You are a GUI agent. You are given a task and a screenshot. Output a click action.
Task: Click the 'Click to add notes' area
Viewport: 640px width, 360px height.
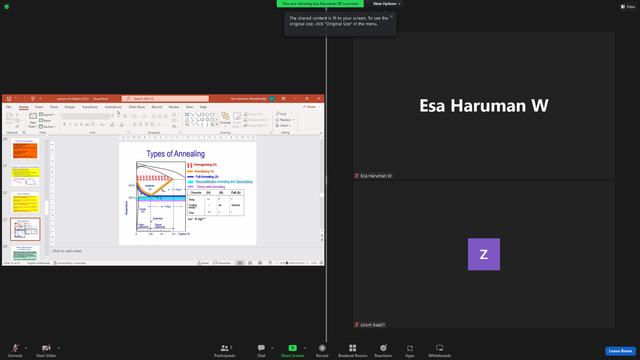pyautogui.click(x=67, y=251)
